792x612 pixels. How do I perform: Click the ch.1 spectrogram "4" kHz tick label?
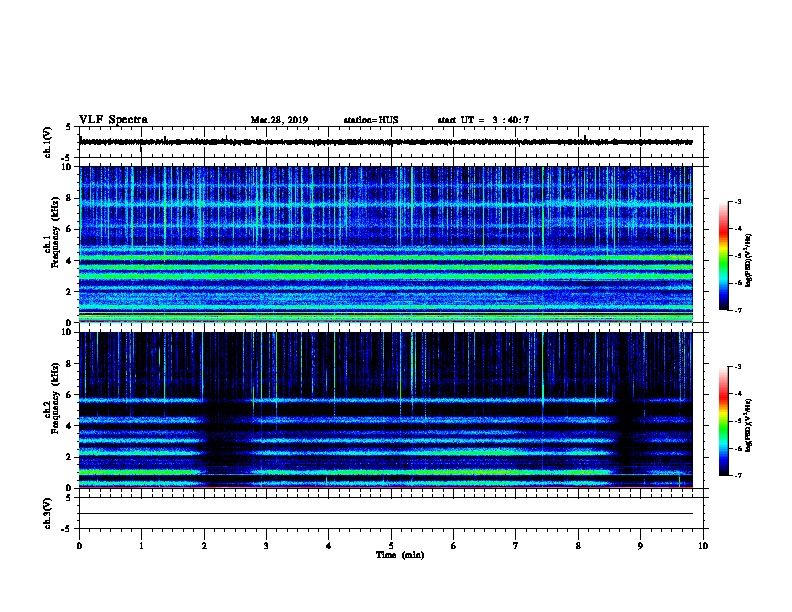[x=69, y=261]
